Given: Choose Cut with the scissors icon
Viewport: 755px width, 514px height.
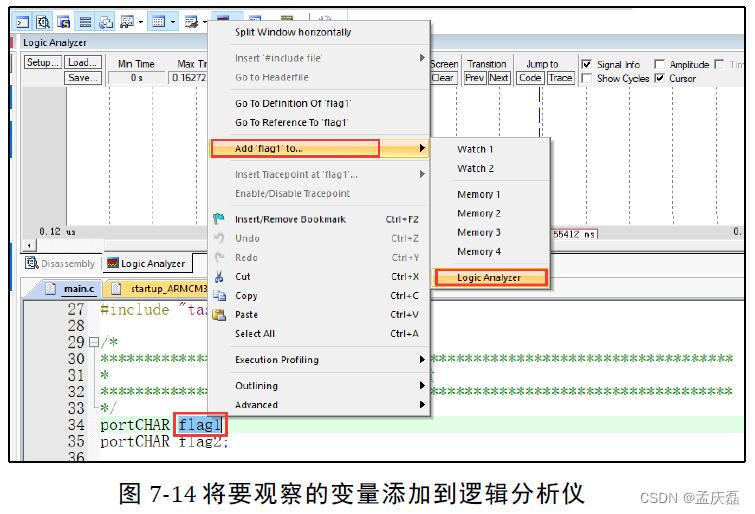Looking at the screenshot, I should click(x=319, y=277).
